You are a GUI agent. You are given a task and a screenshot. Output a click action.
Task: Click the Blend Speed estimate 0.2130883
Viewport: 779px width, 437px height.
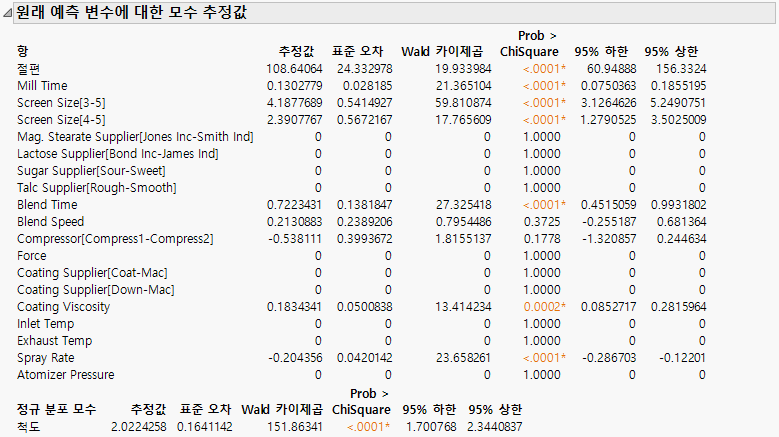tap(295, 221)
